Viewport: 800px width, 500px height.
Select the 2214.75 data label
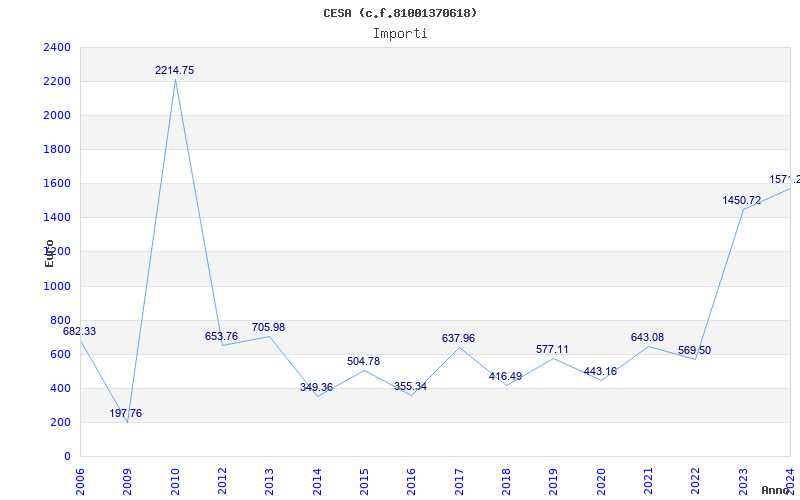tap(174, 70)
